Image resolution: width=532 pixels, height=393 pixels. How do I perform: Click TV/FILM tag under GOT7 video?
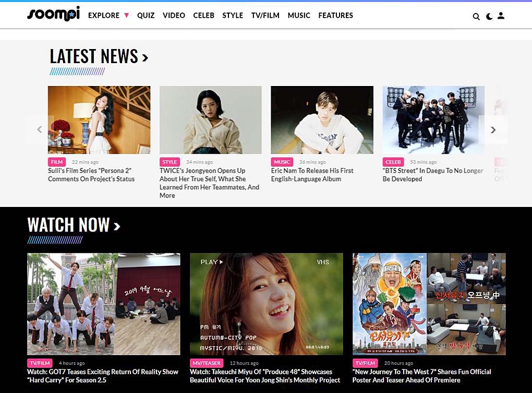pyautogui.click(x=40, y=363)
